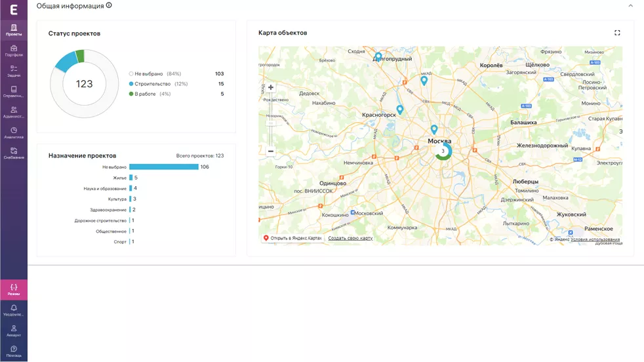Zoom in the map with plus button
This screenshot has width=644, height=362.
(271, 87)
